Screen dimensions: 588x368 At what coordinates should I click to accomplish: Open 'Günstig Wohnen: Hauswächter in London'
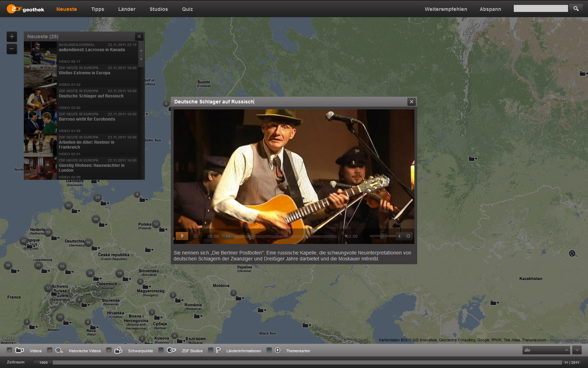92,168
